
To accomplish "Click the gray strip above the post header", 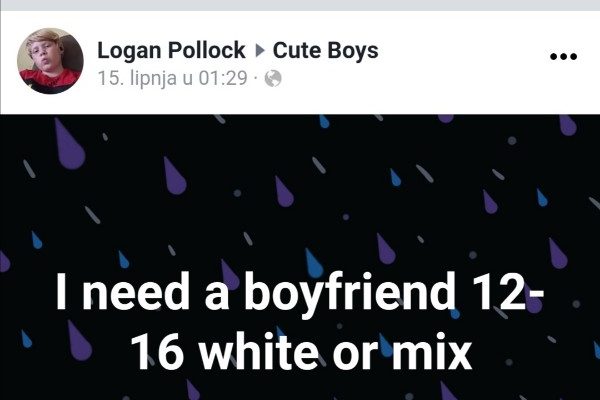I will 300,5.
